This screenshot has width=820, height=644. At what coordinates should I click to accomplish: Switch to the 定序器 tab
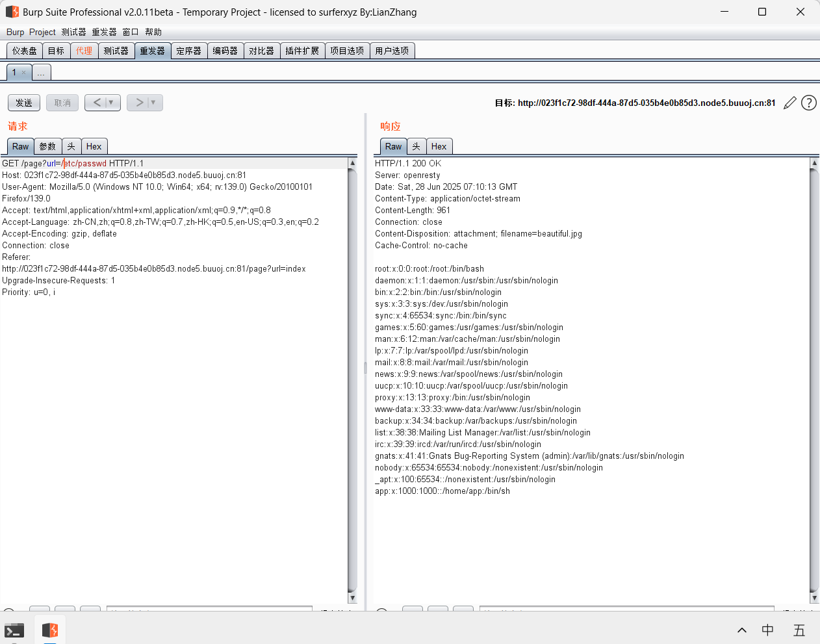189,51
